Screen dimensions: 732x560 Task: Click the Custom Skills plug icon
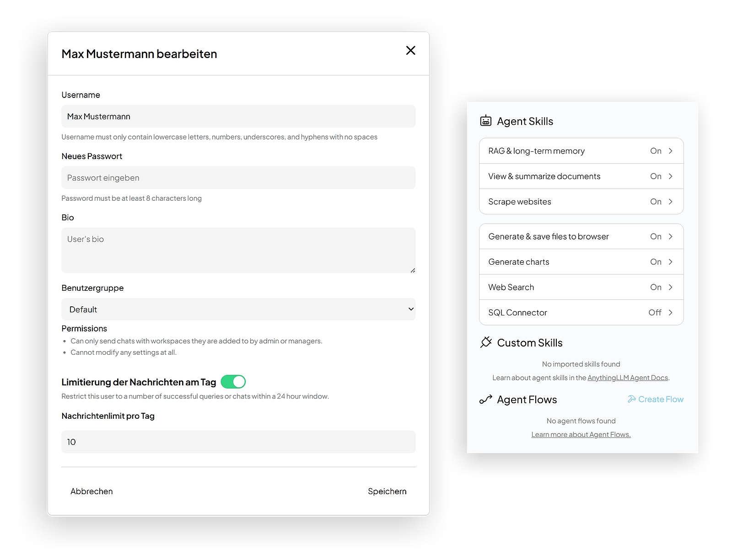(x=486, y=342)
